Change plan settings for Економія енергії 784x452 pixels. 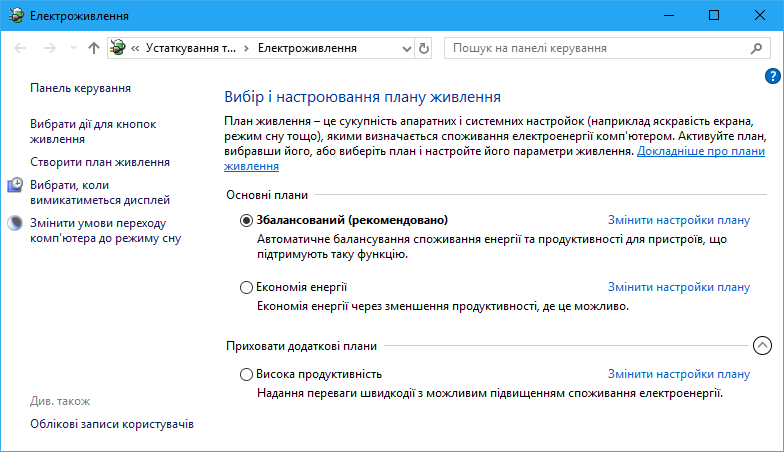coord(679,287)
